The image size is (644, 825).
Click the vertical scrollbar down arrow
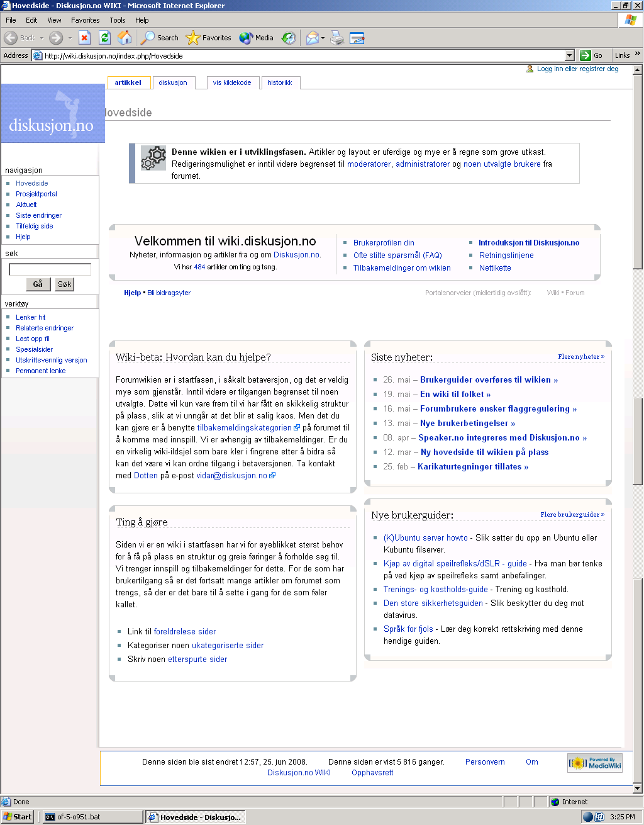coord(637,788)
